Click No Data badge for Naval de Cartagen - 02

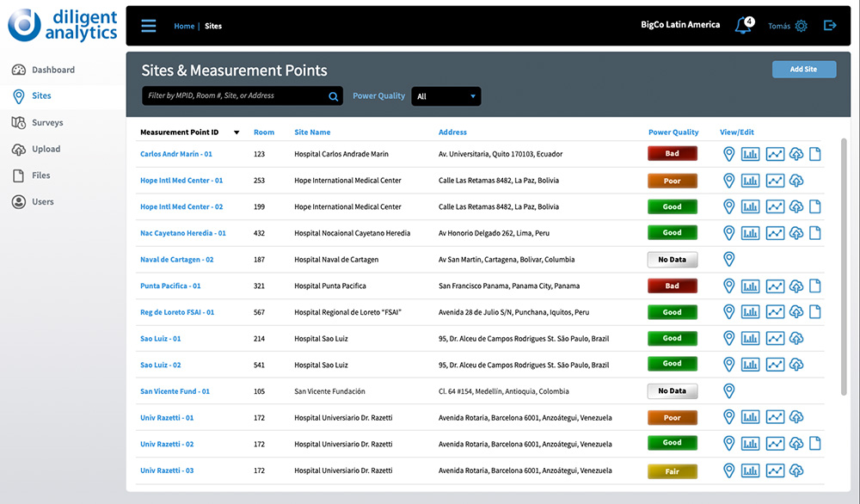[x=673, y=260]
